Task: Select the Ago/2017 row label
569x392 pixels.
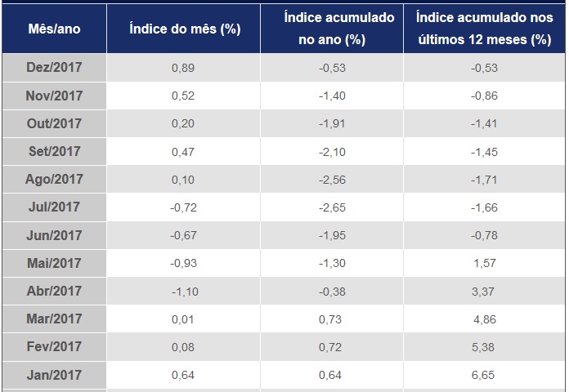Action: 55,179
